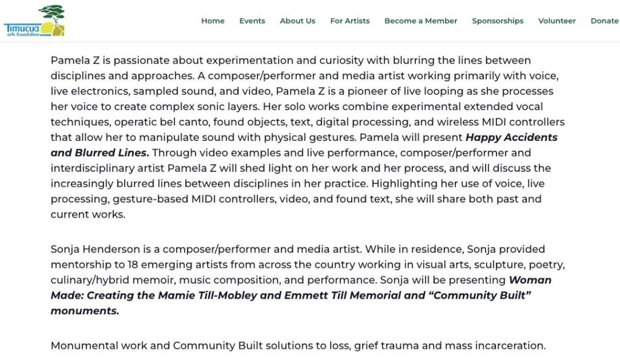Open the About Us page

coord(297,21)
